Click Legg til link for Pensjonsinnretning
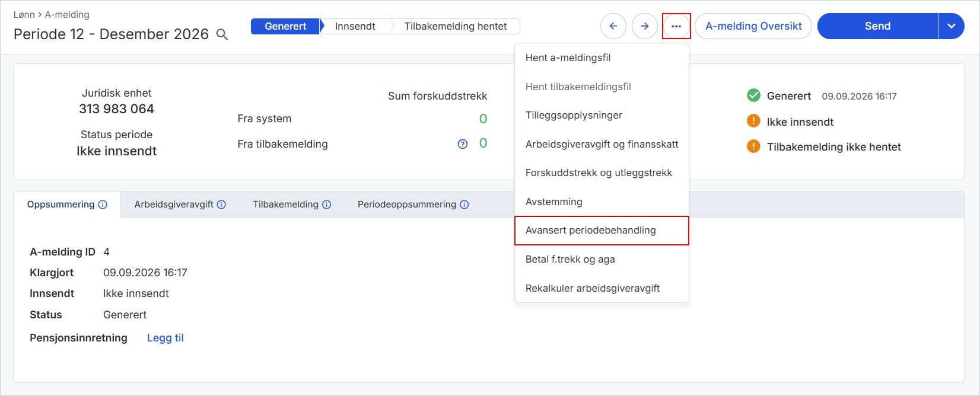980x396 pixels. [166, 338]
